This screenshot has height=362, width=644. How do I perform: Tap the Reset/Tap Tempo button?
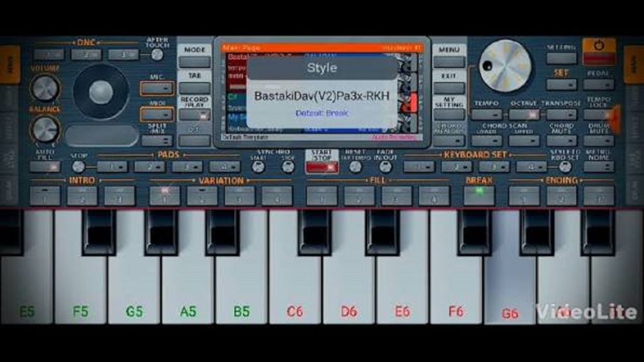tap(355, 167)
